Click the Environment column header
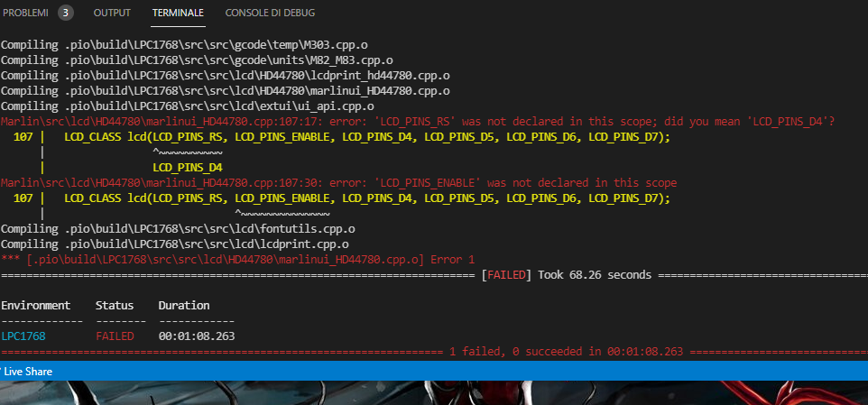This screenshot has height=405, width=868. click(x=36, y=306)
